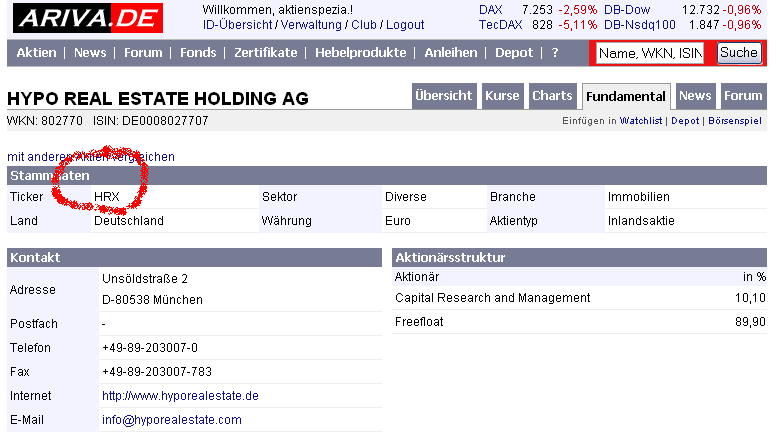Go to Forum in navigation bar
Screen dimensions: 776x436
tap(143, 53)
